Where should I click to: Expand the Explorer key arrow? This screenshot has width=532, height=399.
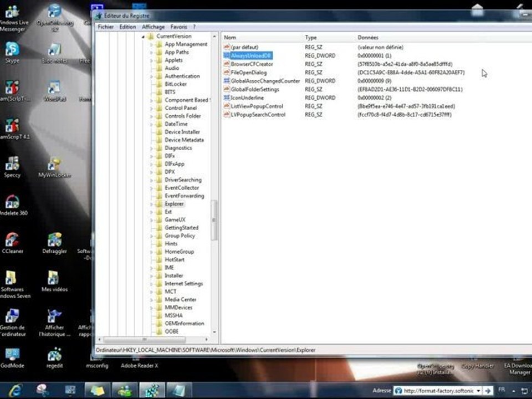151,204
